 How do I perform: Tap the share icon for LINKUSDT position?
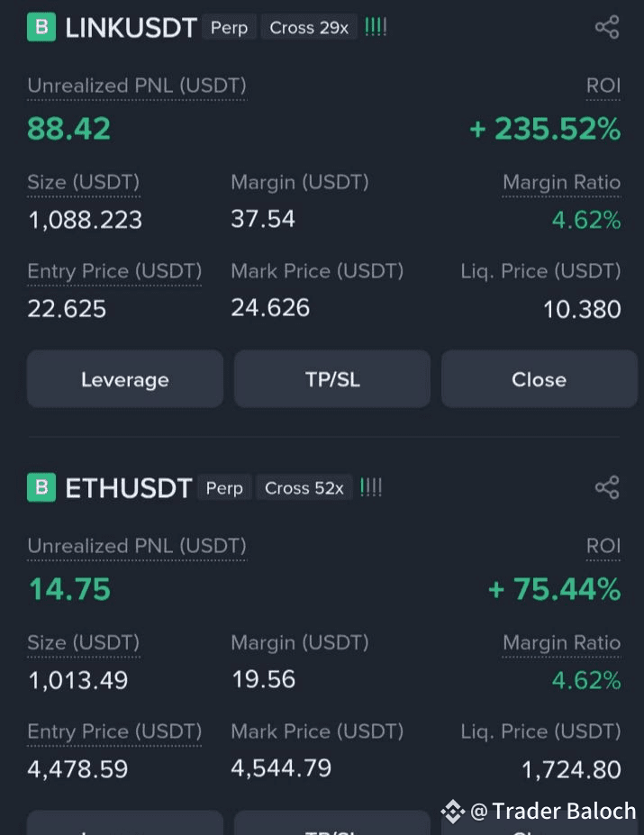[x=607, y=27]
